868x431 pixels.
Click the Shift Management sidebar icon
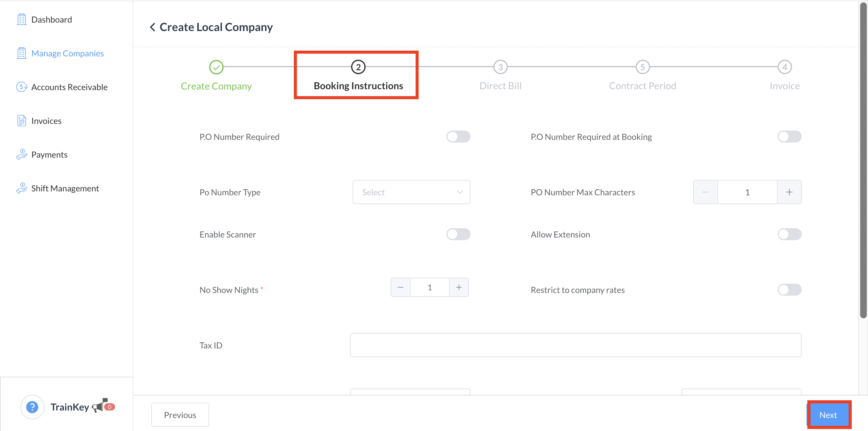pos(22,188)
